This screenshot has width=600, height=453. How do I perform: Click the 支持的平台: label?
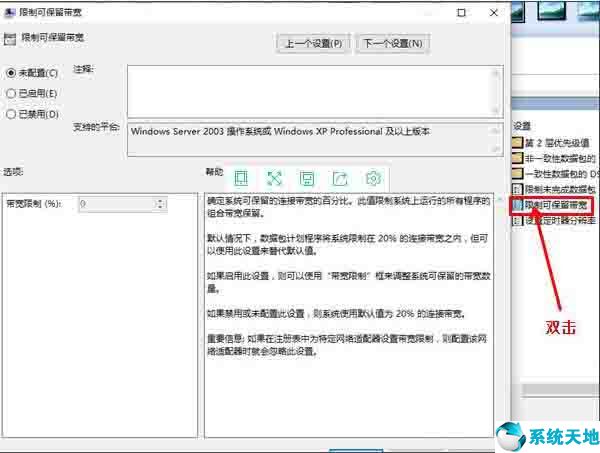[96, 127]
